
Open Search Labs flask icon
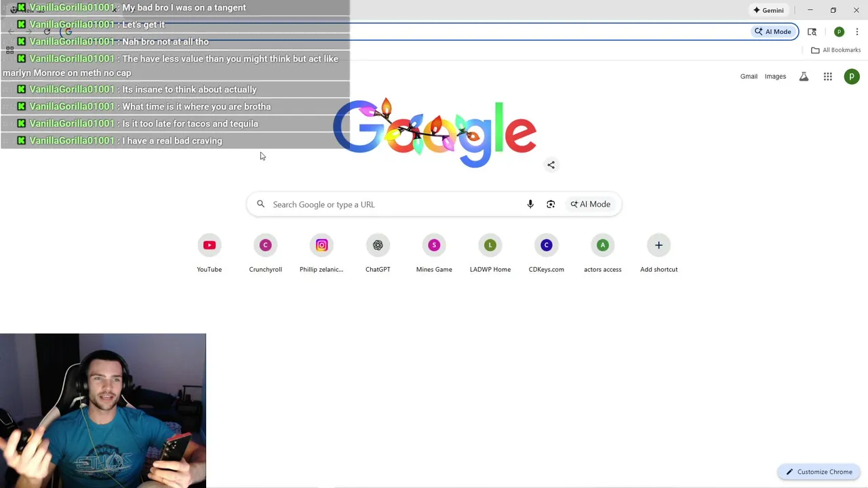pos(804,77)
